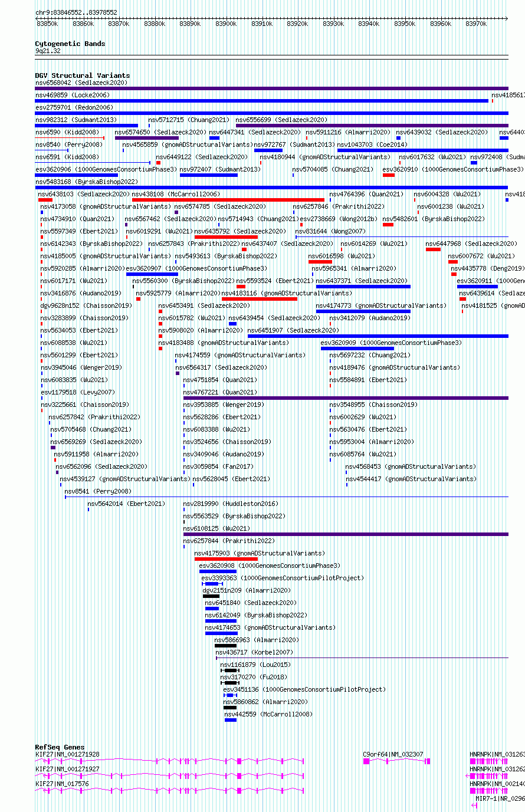The height and width of the screenshot is (812, 525).
Task: Click variant nsv8540 (Perry2008)
Action: point(68,144)
